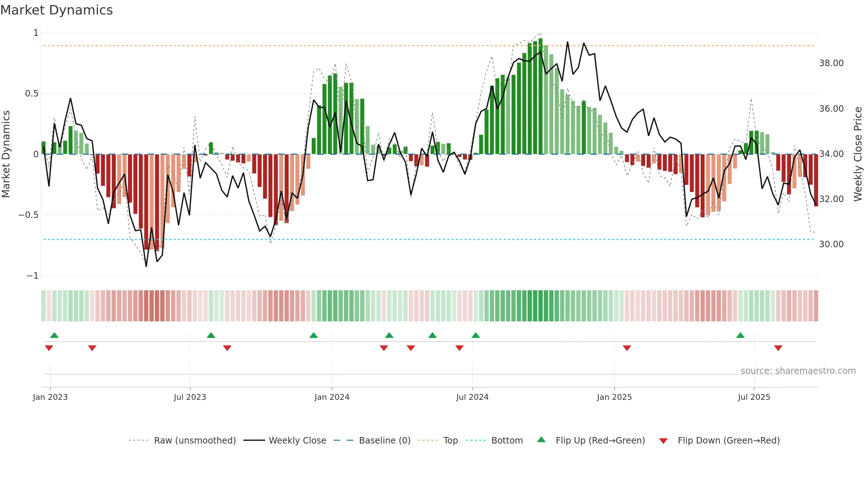Toggle the Baseline (0) legend entry
Screen dimensions: 868x488
(x=372, y=440)
